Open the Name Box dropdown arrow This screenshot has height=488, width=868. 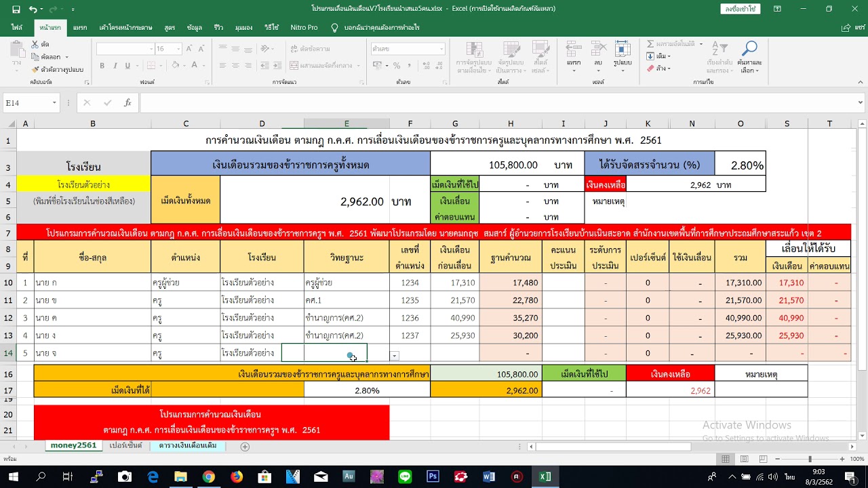pyautogui.click(x=54, y=103)
